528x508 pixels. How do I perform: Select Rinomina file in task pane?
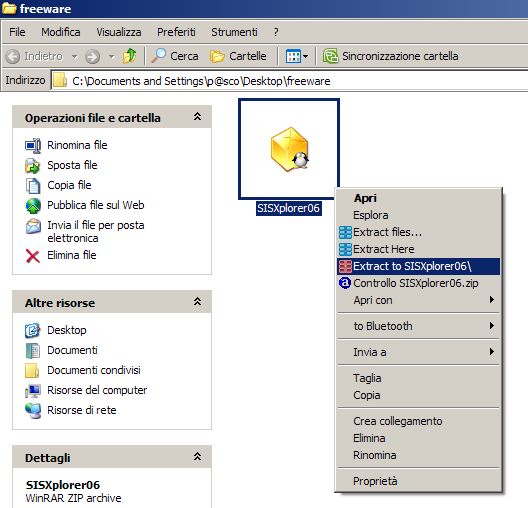click(77, 145)
